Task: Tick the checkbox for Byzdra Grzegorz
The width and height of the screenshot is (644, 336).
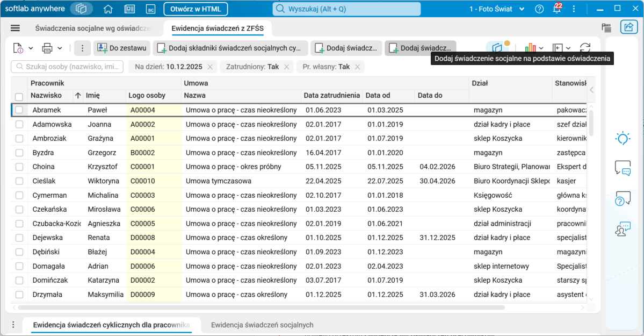Action: [x=19, y=153]
